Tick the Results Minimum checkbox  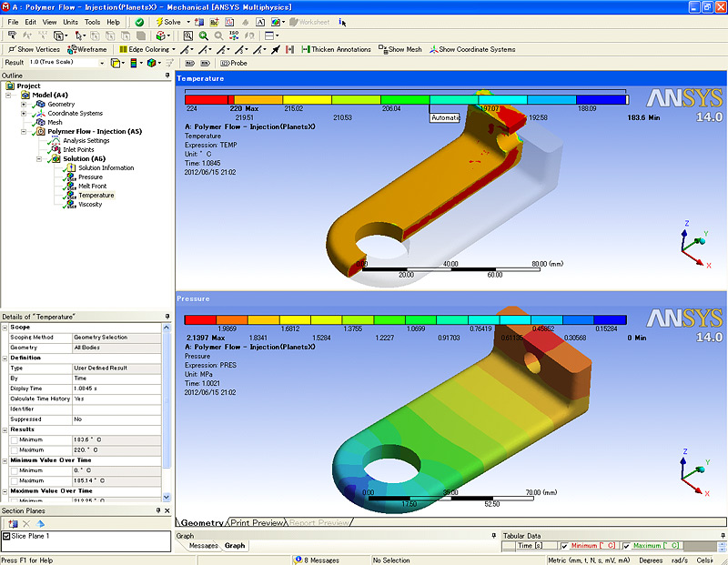(x=14, y=439)
